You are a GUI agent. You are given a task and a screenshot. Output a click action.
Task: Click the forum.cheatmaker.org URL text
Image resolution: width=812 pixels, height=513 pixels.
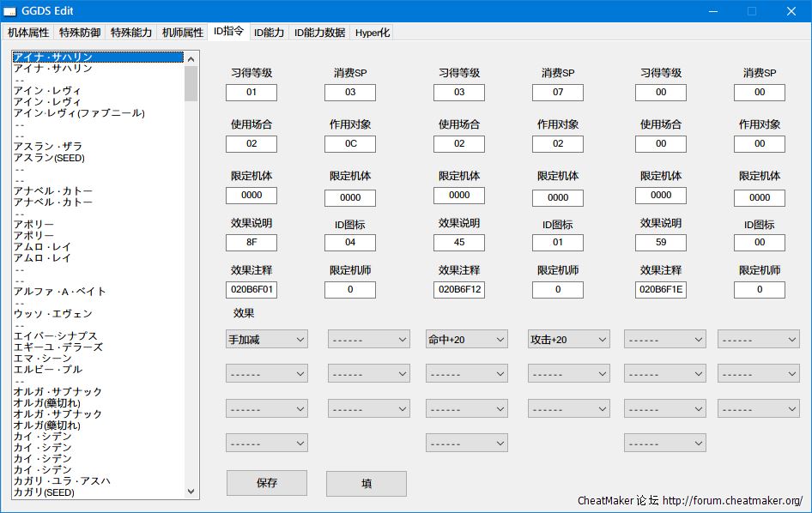[732, 500]
